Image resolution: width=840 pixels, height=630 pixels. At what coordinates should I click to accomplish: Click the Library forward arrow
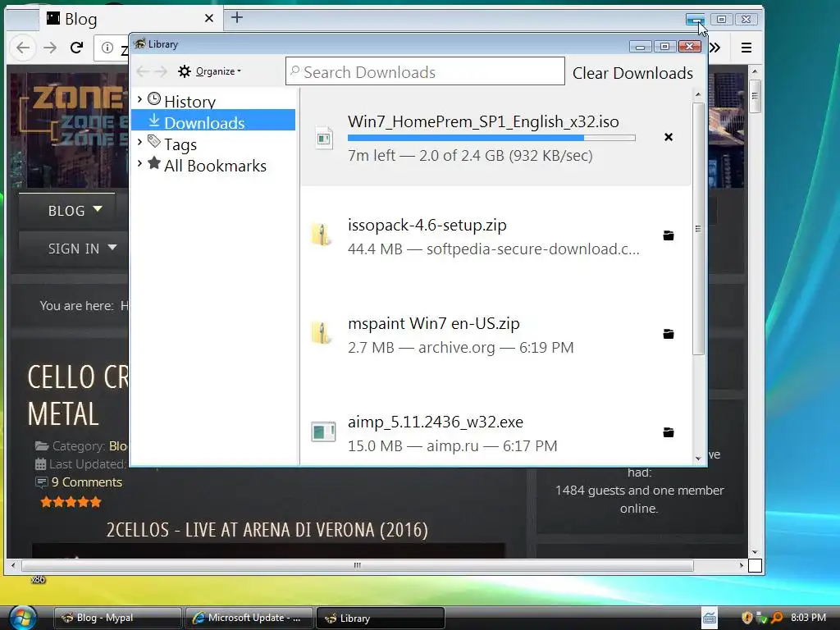point(162,71)
